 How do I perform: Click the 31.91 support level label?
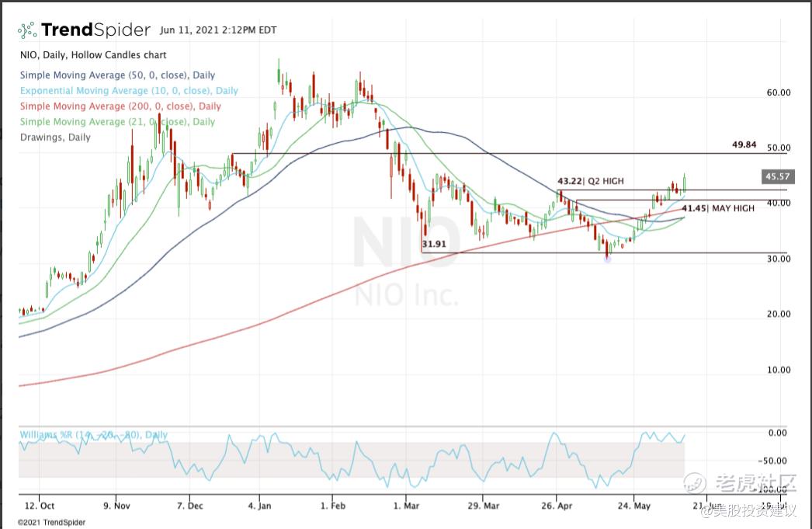tap(434, 244)
